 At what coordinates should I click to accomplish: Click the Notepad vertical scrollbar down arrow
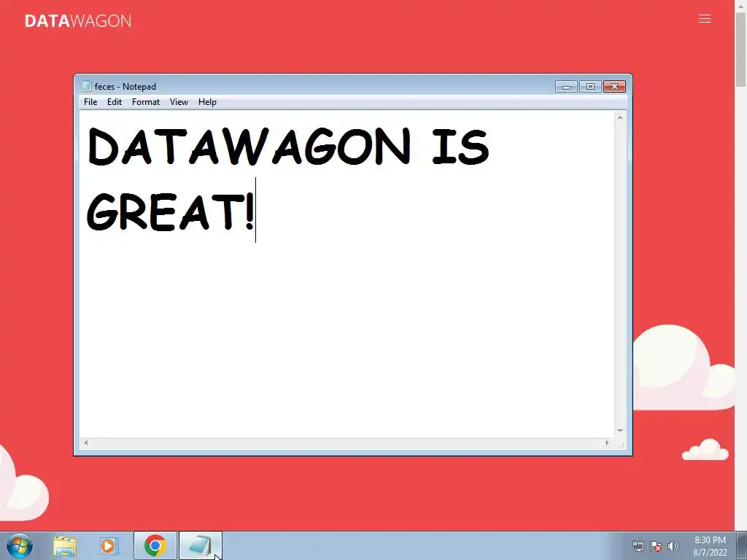(x=620, y=430)
